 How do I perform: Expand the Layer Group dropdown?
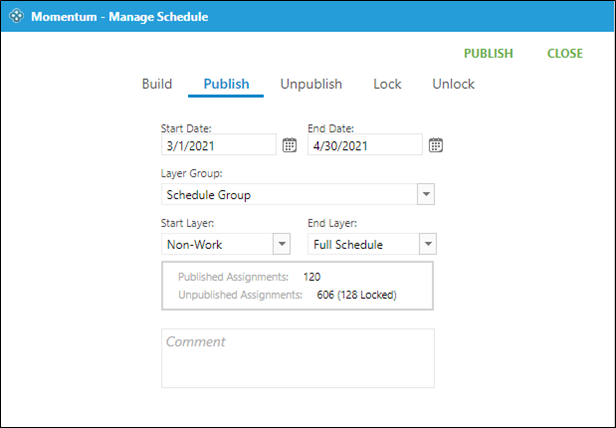425,194
